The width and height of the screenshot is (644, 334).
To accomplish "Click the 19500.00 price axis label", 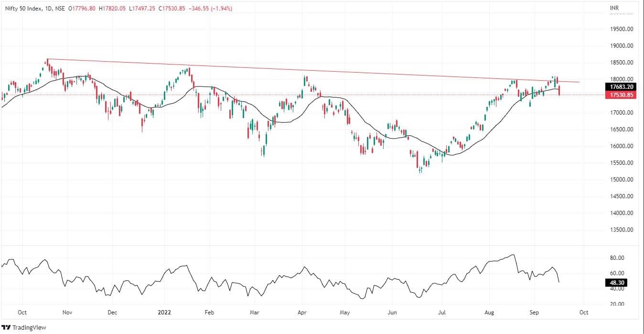I will 623,29.
